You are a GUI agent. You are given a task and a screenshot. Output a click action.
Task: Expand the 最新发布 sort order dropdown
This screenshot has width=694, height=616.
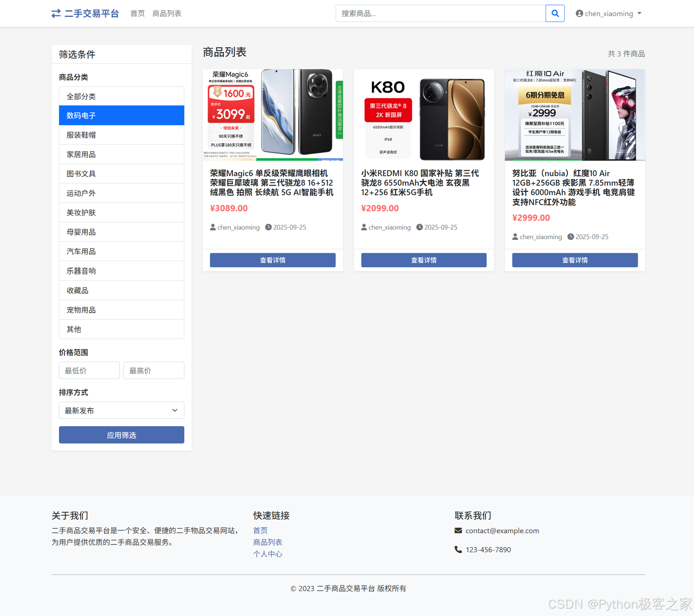(121, 410)
